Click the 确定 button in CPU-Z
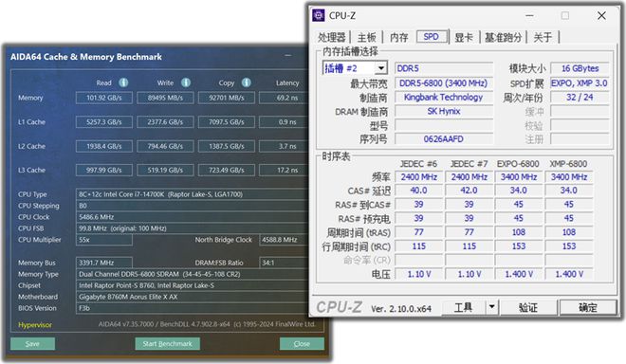Viewport: 626px width, 364px height. (x=588, y=307)
